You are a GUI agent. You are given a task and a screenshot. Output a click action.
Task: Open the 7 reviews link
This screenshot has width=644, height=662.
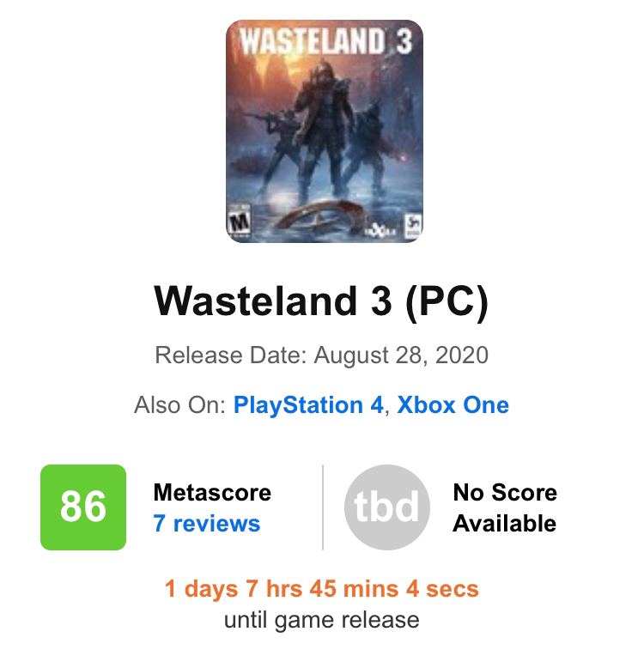point(206,523)
